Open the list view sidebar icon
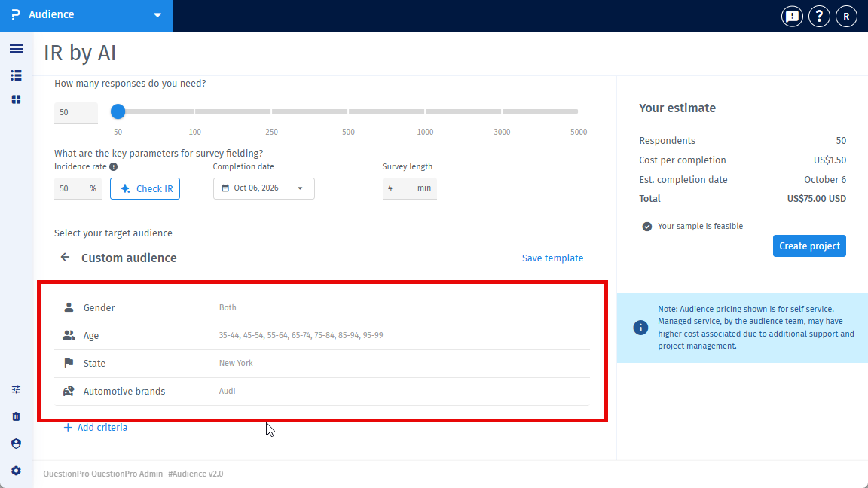The image size is (868, 488). [16, 75]
